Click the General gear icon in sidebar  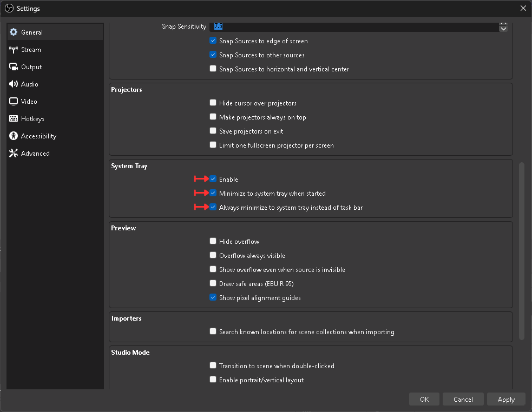click(x=14, y=32)
